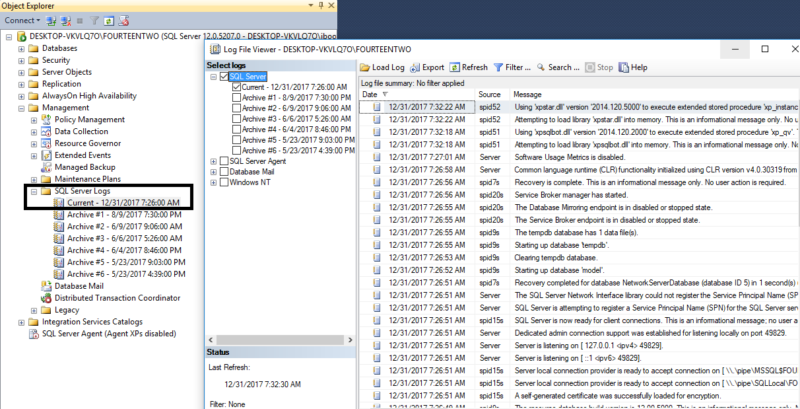Collapse the Management folder
Image resolution: width=800 pixels, height=409 pixels.
21,108
